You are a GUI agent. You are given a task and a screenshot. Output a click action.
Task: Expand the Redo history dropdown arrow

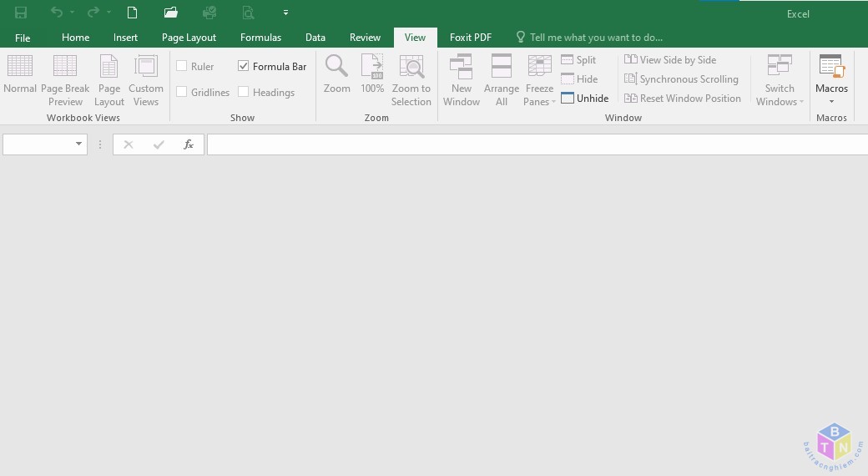109,13
